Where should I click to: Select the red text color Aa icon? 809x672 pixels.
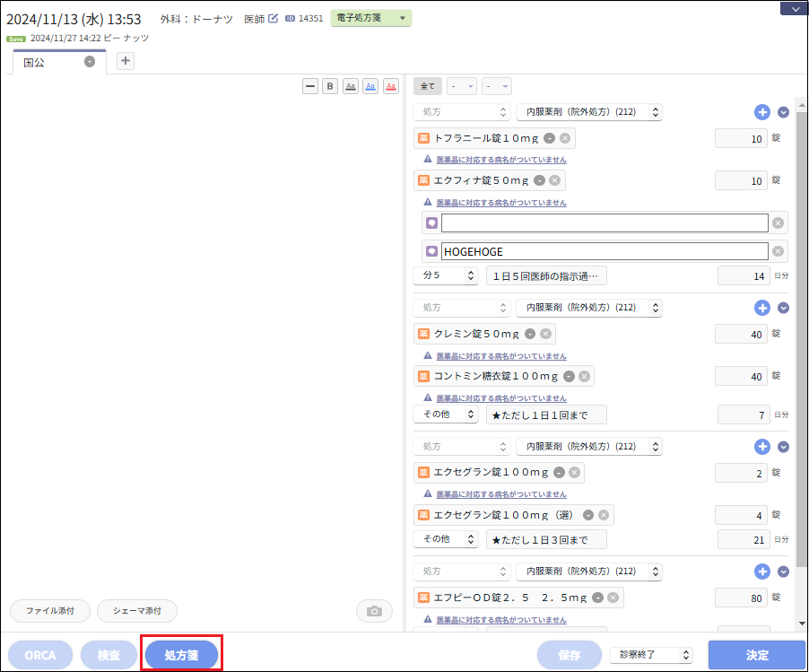point(391,86)
